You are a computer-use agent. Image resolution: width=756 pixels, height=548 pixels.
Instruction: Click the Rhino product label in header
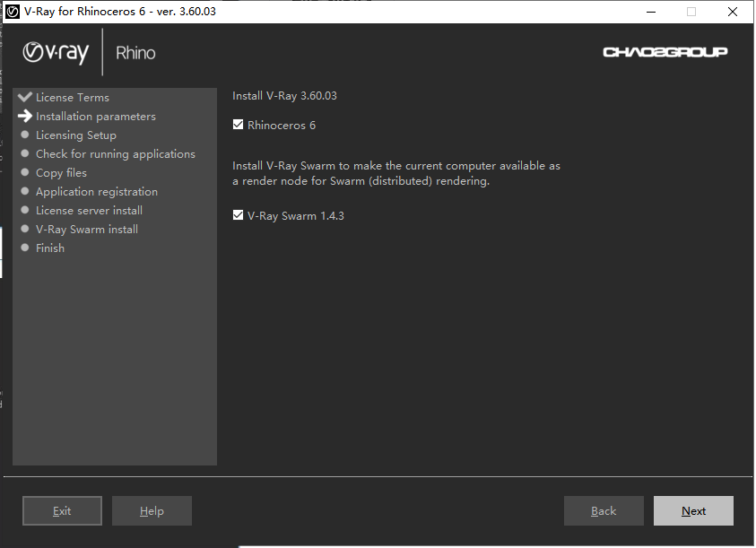click(135, 53)
